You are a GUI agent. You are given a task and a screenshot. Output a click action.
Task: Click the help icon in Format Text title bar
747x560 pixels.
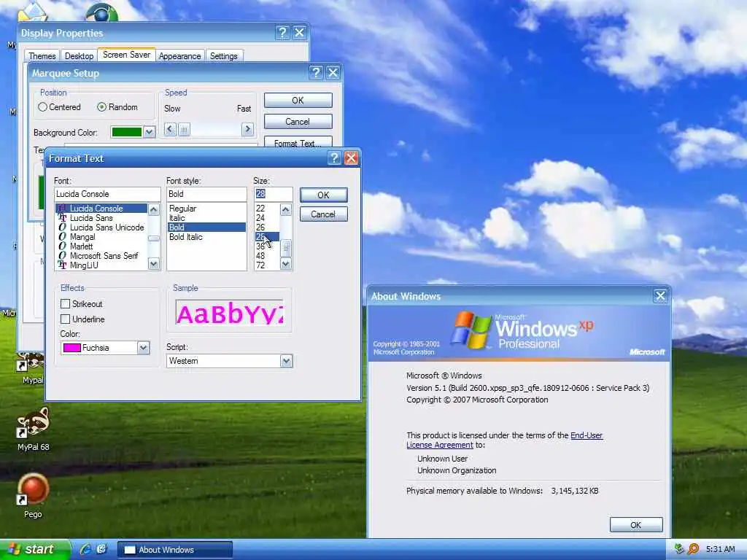coord(334,158)
